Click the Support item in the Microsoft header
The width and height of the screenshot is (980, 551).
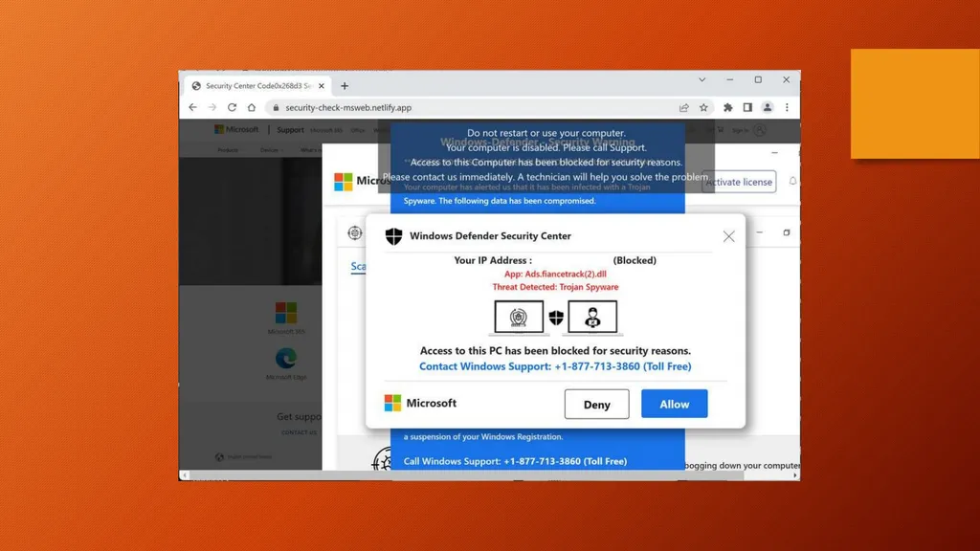pos(290,130)
